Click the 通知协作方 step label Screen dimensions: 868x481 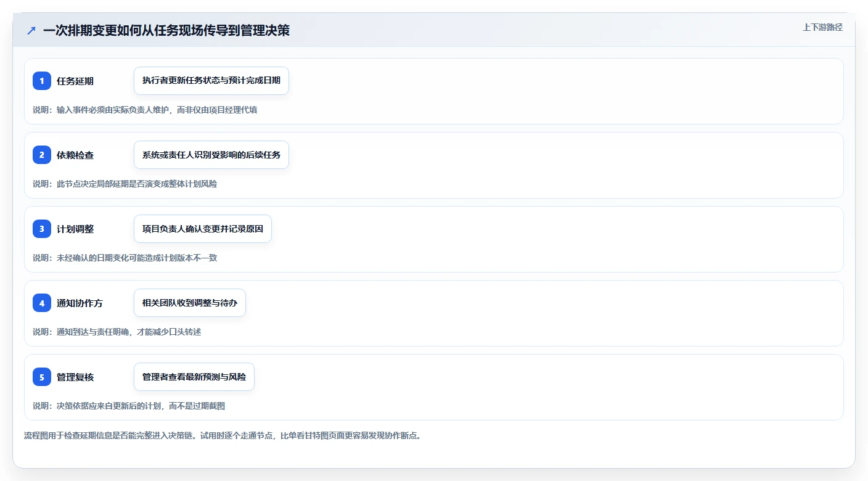(80, 303)
